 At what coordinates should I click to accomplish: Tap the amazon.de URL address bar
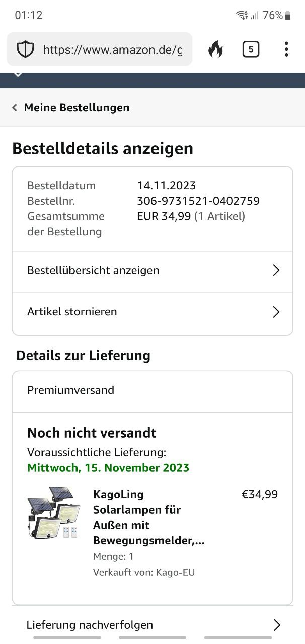100,49
